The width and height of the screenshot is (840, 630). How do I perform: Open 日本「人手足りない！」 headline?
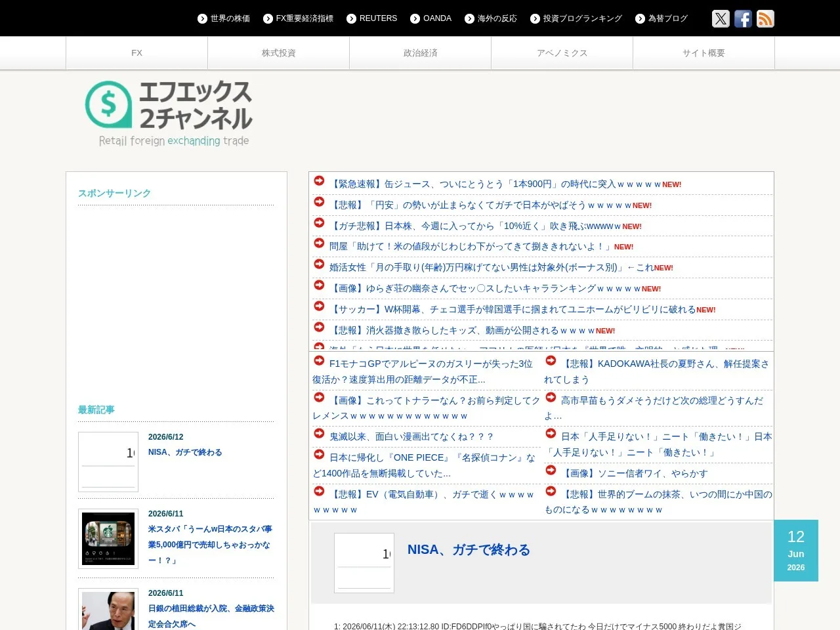[658, 444]
